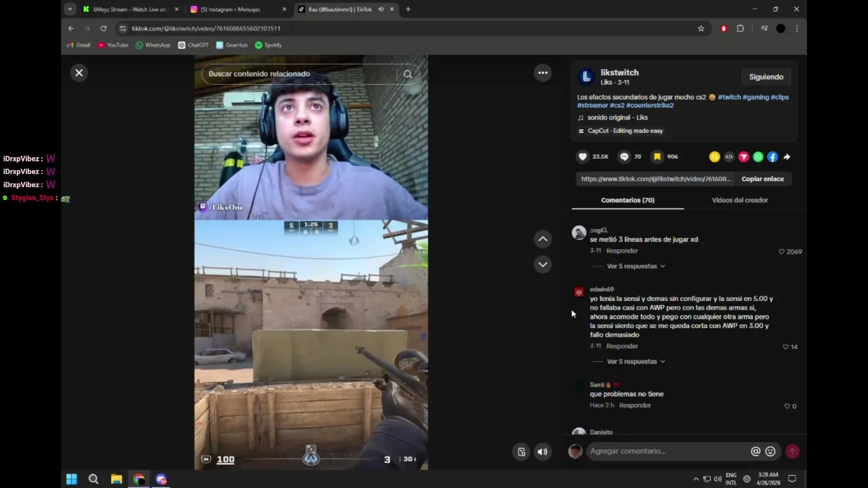Expand Ver 5 respuestas under AngEL's comment
This screenshot has height=488, width=868.
(635, 266)
